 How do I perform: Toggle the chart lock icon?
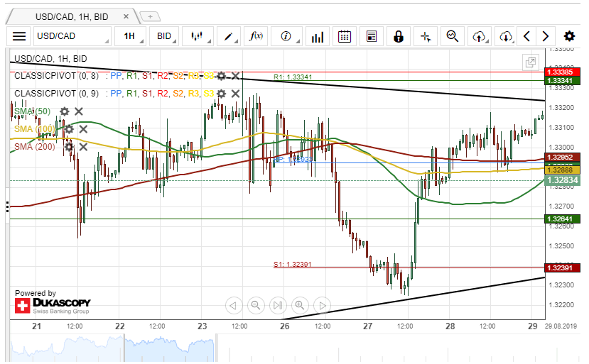pos(399,36)
